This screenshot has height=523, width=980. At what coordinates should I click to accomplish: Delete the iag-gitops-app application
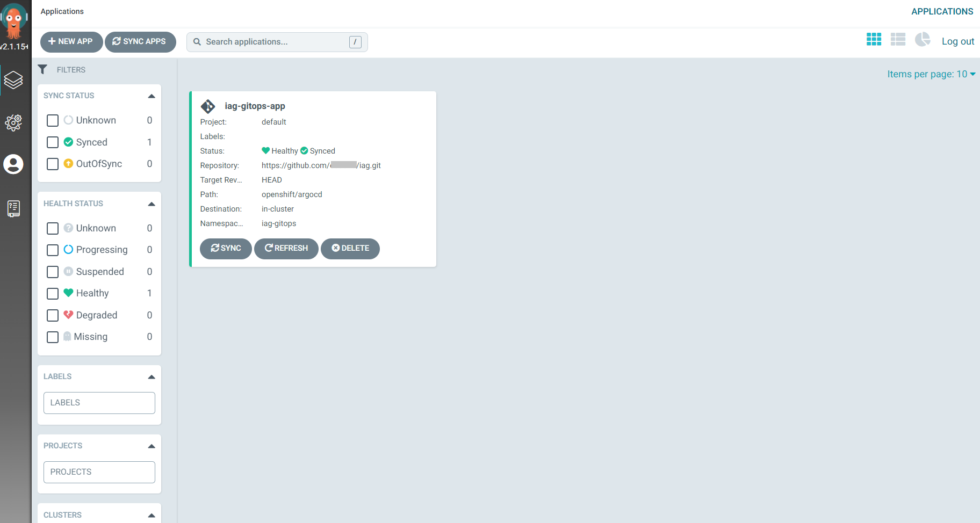point(350,249)
